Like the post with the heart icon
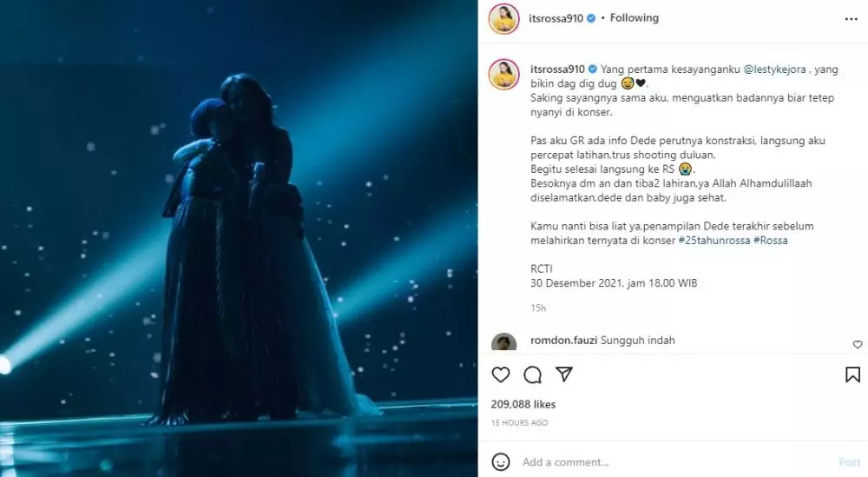The height and width of the screenshot is (477, 868). [501, 374]
